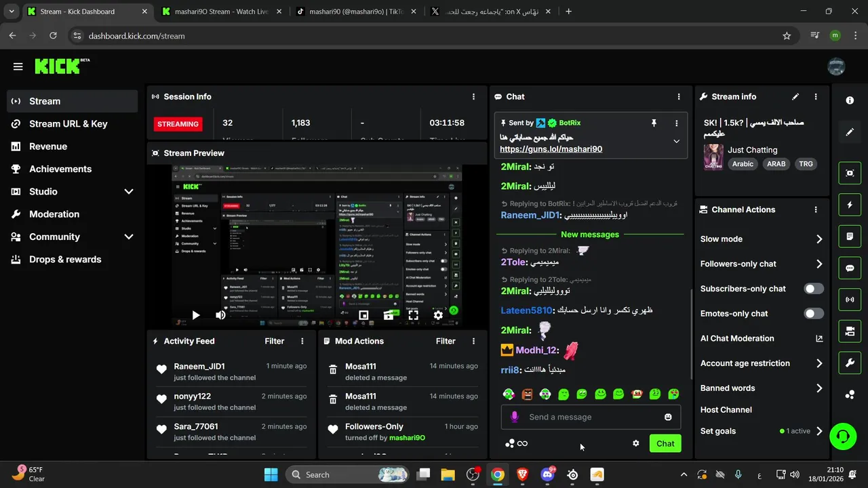
Task: Open Moderation page
Action: pos(73,214)
